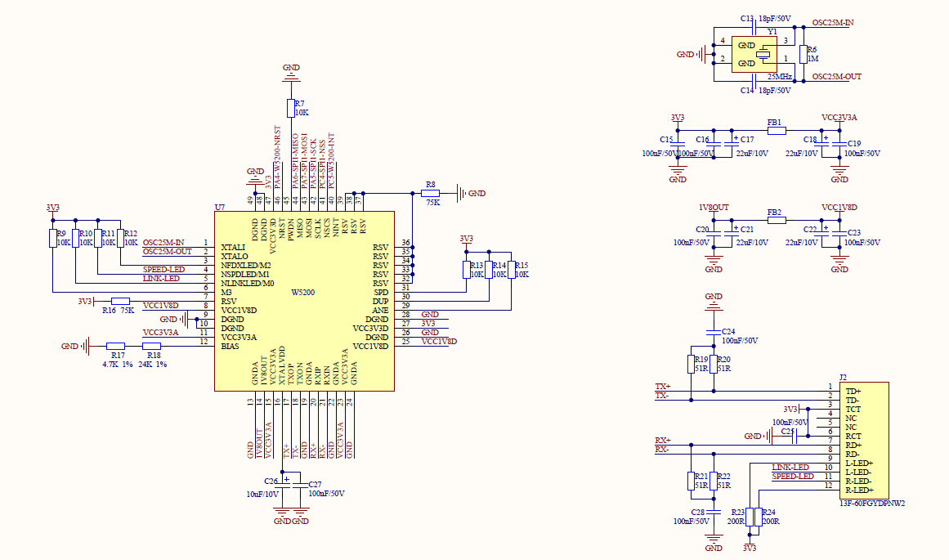Select the R18 24K 1% resistor
The width and height of the screenshot is (949, 560).
coord(152,347)
